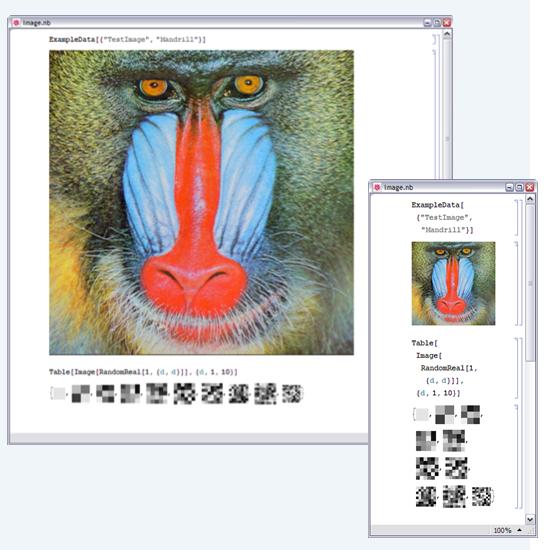Click scroll-down arrow in small window
Viewport: 550px width, 550px height.
coord(530,519)
